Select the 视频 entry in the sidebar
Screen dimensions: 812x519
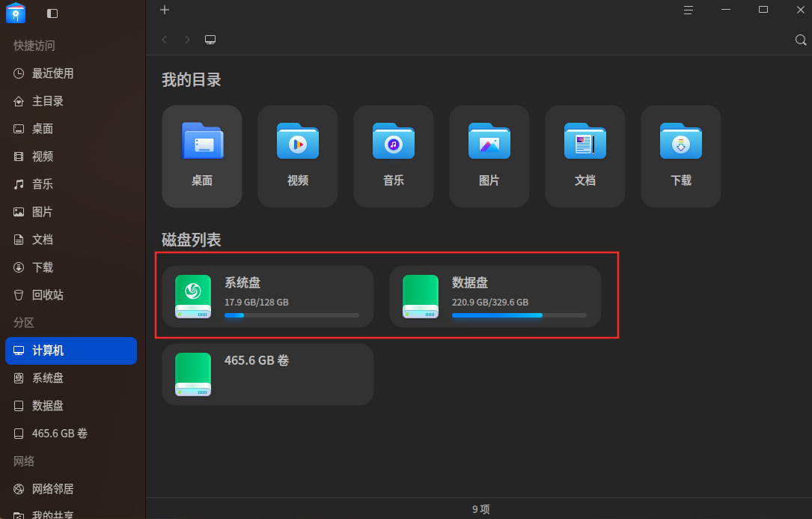point(71,157)
